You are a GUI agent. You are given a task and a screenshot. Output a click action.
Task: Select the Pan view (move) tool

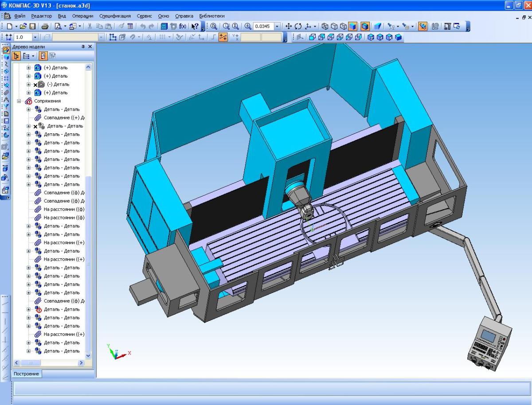289,27
